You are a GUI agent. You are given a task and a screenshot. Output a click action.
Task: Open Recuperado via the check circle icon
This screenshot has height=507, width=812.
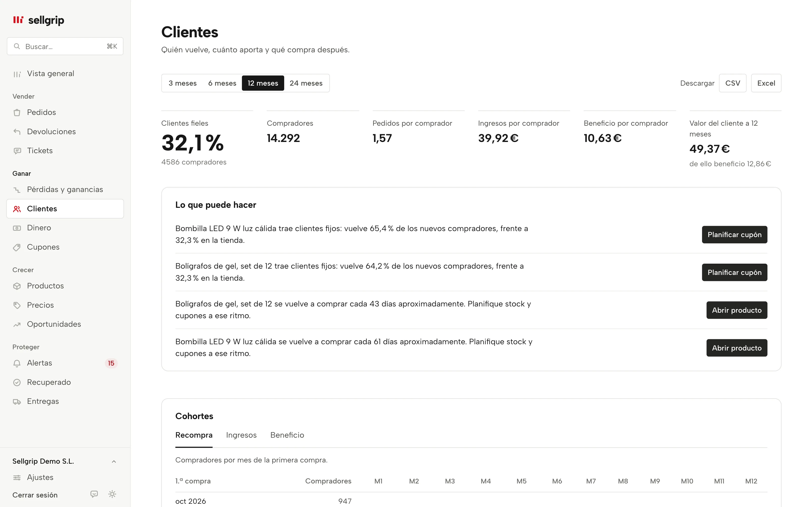click(x=17, y=382)
